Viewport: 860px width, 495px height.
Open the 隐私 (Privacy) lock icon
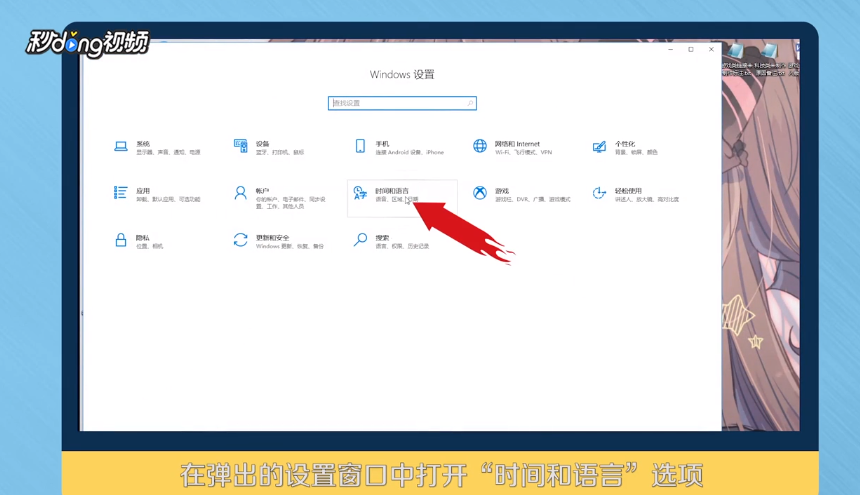[x=121, y=240]
